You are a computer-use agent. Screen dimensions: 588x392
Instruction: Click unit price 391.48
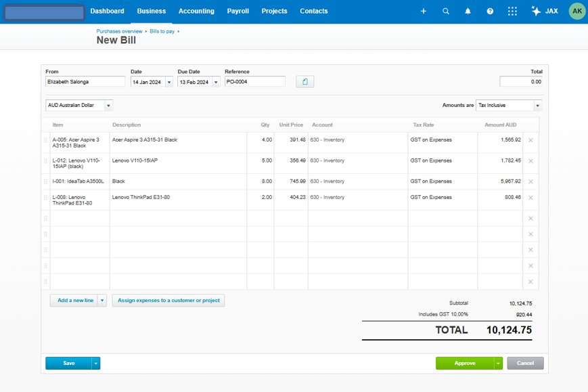[x=291, y=143]
